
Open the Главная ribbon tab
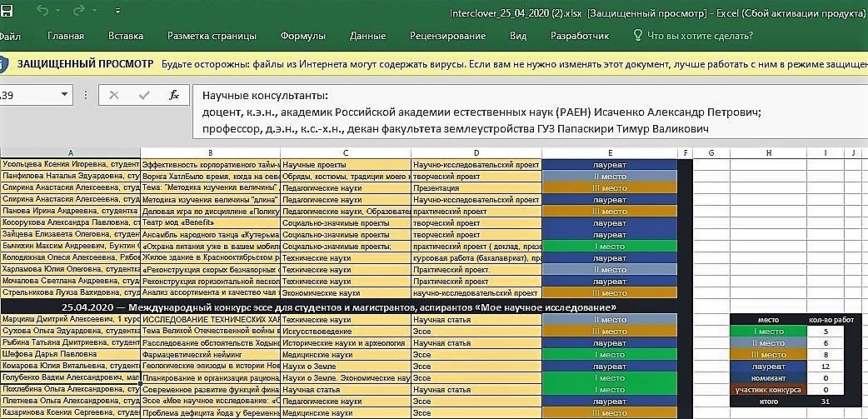click(66, 36)
